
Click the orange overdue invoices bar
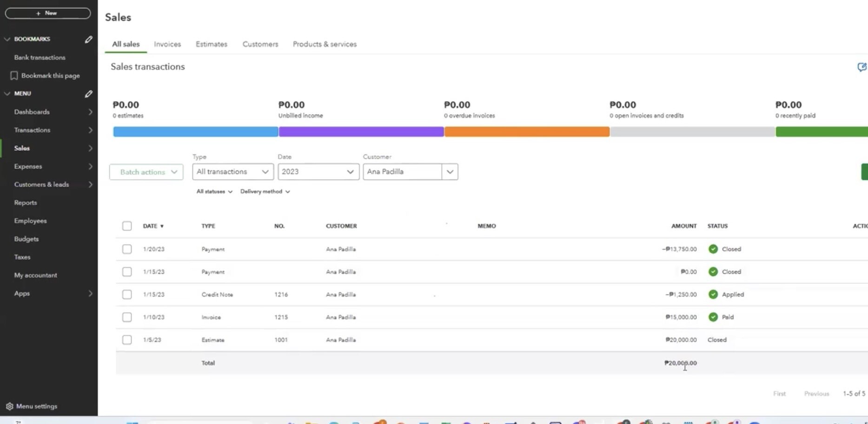[527, 132]
